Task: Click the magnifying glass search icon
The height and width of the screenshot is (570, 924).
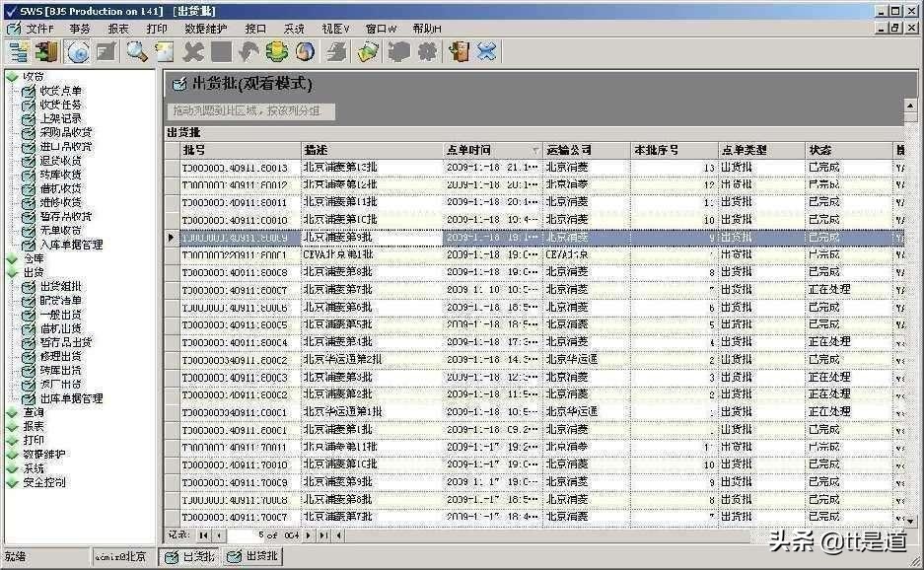Action: (x=136, y=52)
